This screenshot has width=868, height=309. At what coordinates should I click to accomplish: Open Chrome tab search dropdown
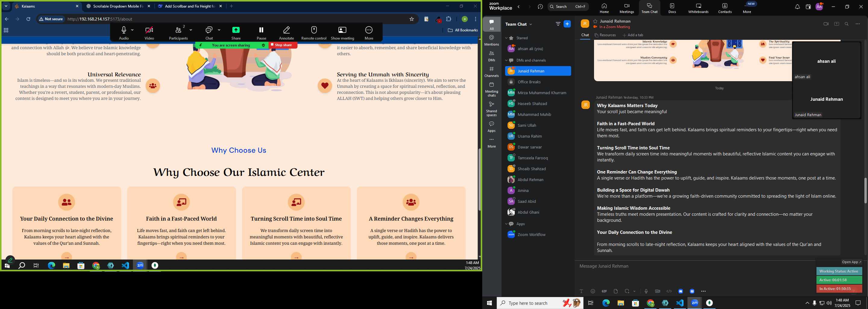pyautogui.click(x=6, y=6)
